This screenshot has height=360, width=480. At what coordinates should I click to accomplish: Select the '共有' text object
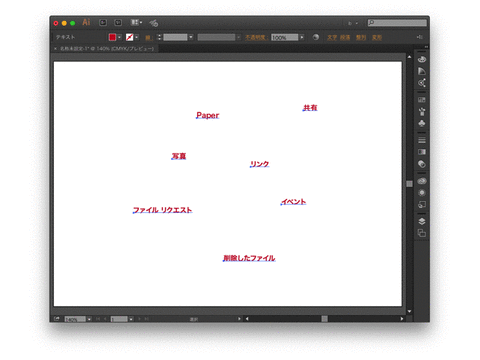tap(310, 108)
